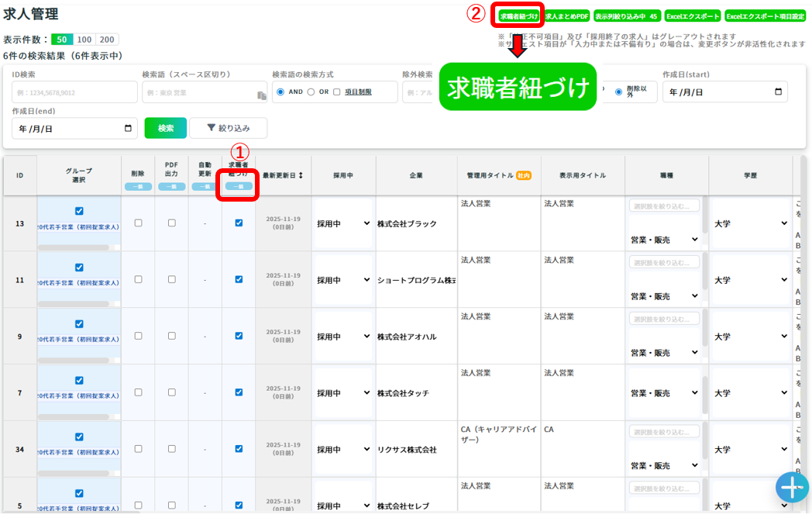Viewport: 812px width, 518px height.
Task: Click the green 検索 button
Action: pos(166,128)
